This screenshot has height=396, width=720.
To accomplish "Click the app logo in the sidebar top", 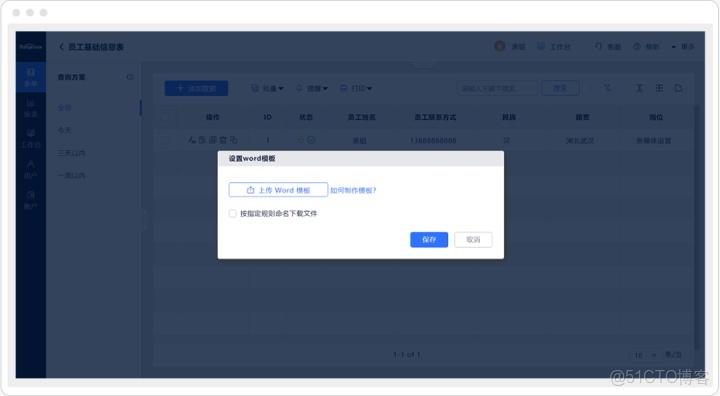I will (x=31, y=47).
